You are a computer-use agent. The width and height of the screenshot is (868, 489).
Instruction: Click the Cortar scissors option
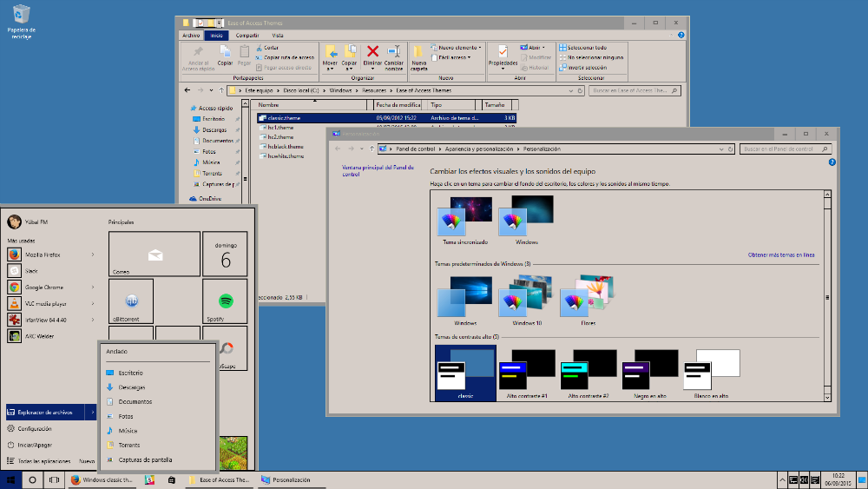268,48
